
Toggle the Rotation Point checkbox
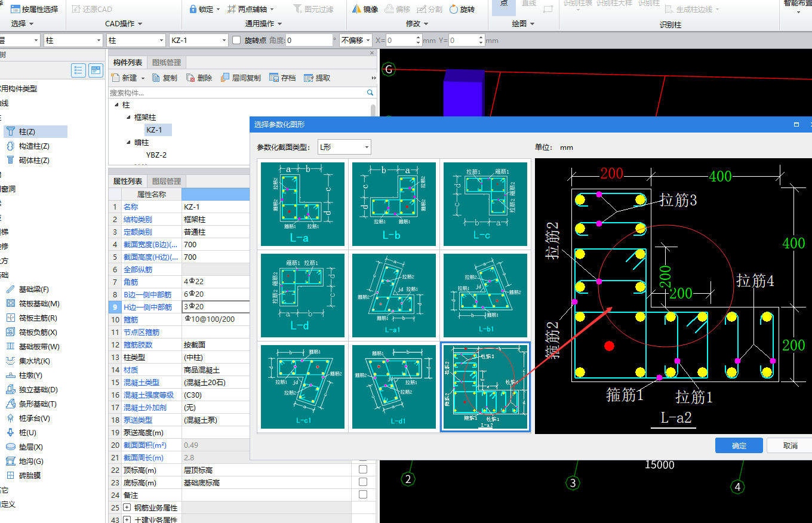pyautogui.click(x=237, y=41)
